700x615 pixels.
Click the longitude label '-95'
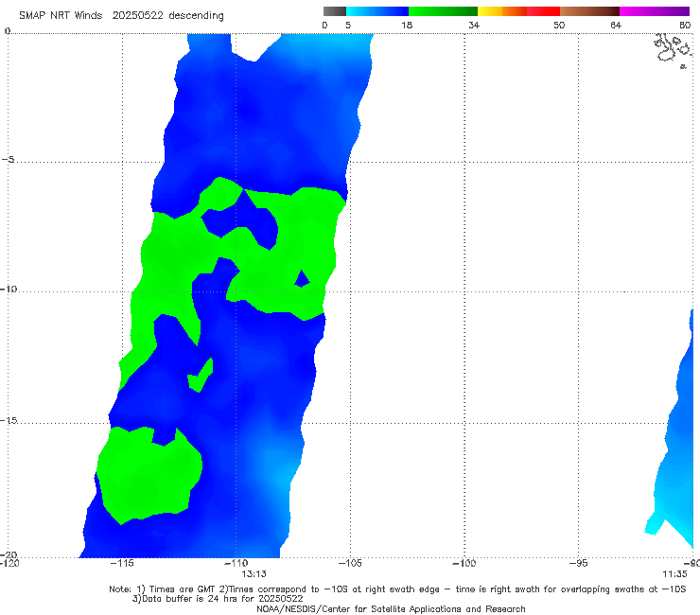point(578,563)
